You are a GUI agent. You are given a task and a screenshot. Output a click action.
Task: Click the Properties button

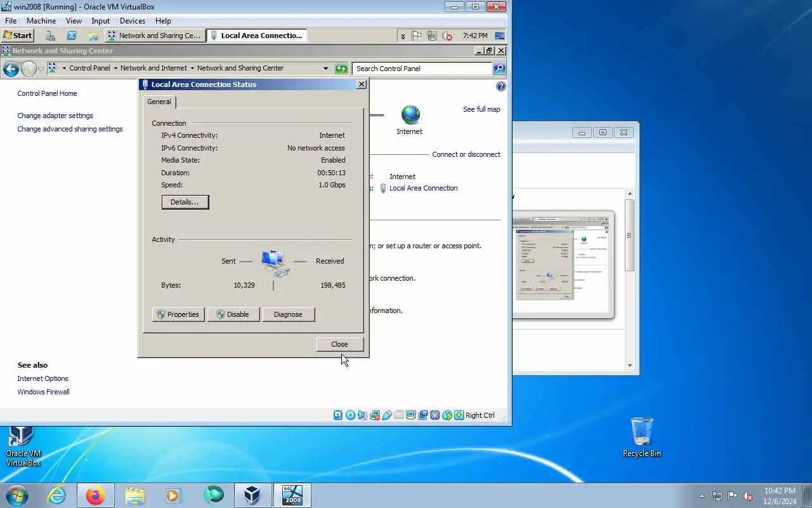pyautogui.click(x=178, y=314)
